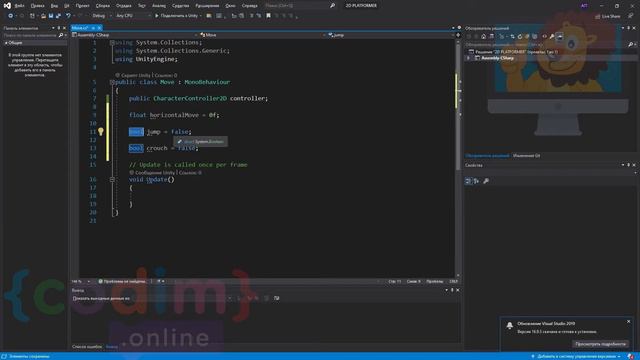Close the toolbox panel on the left
Screen dimensions: 640x360
[64, 28]
